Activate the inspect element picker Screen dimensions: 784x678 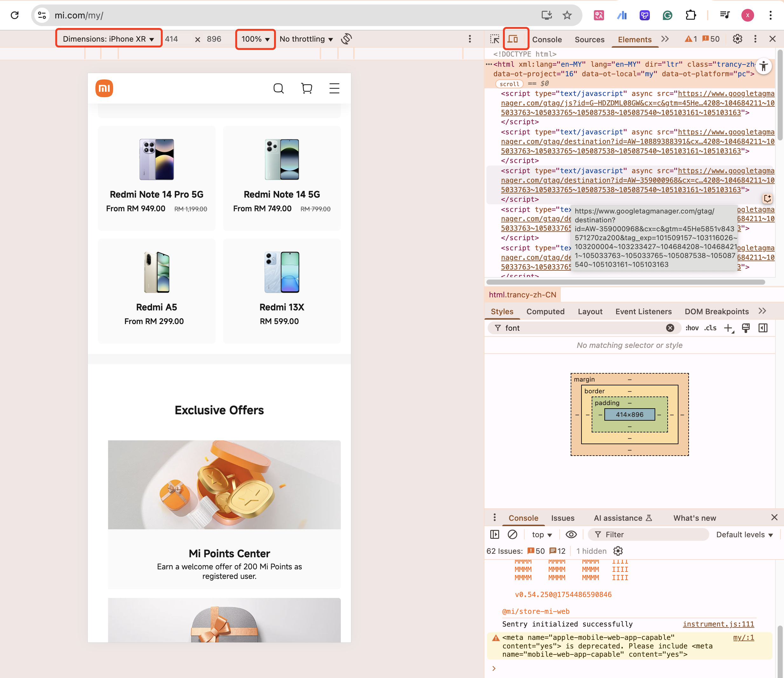[495, 39]
